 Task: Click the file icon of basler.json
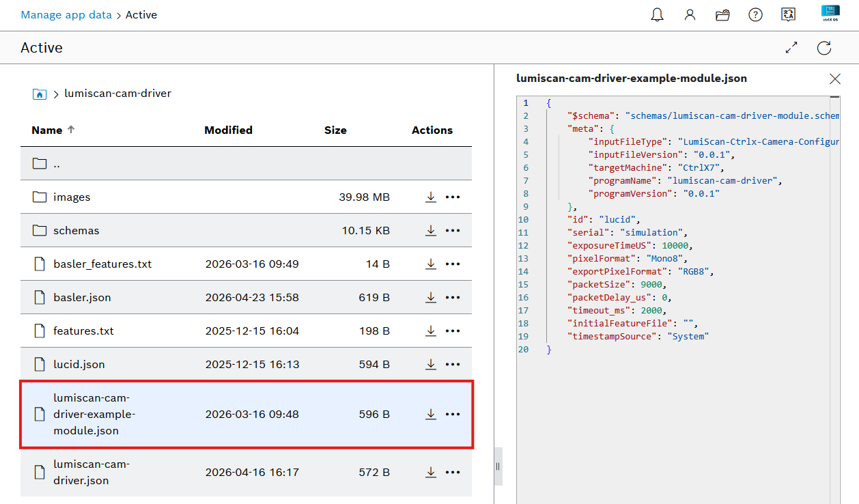40,298
